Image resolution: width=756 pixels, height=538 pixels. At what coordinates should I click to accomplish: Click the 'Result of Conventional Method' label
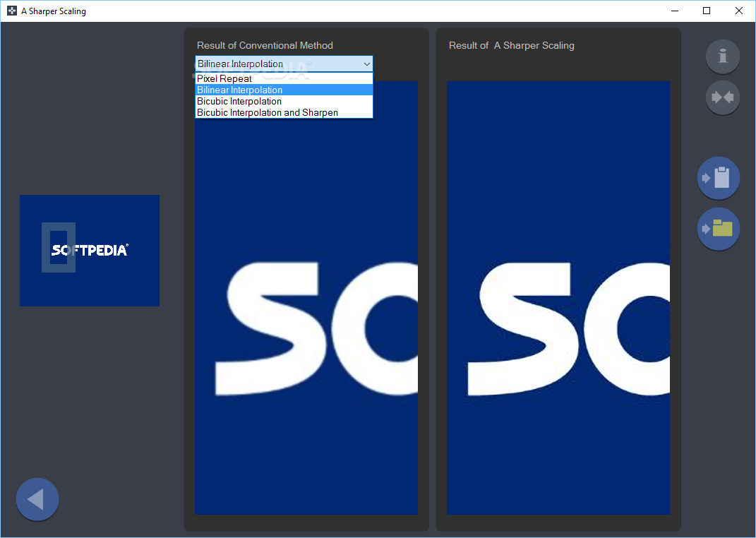pos(265,45)
